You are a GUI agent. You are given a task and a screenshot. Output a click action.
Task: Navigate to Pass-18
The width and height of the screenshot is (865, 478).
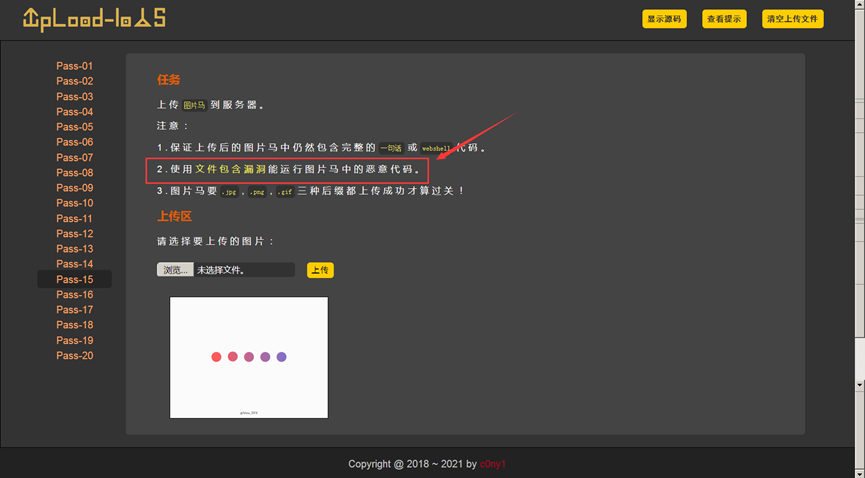coord(74,325)
